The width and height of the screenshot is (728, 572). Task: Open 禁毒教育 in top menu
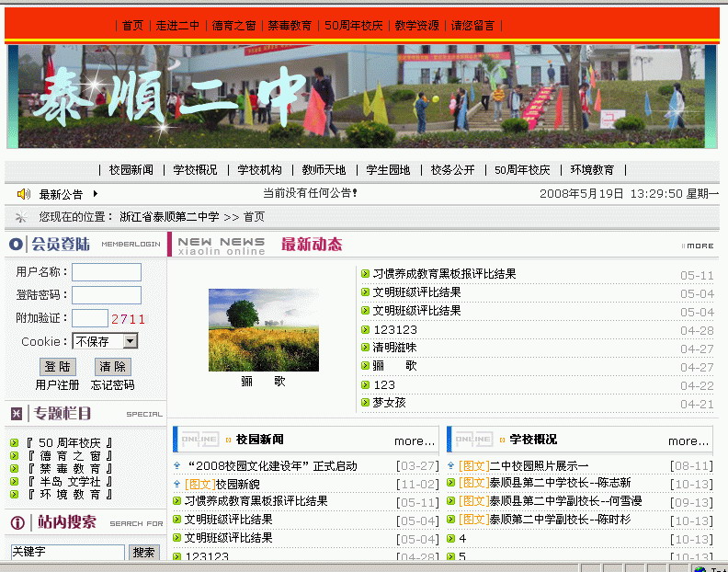(290, 26)
